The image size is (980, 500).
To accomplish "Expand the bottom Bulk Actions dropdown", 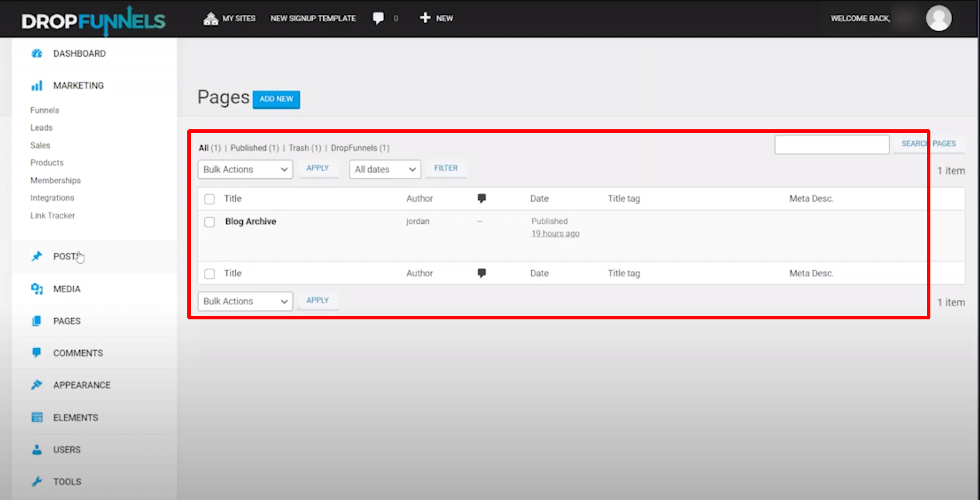I will click(x=245, y=301).
